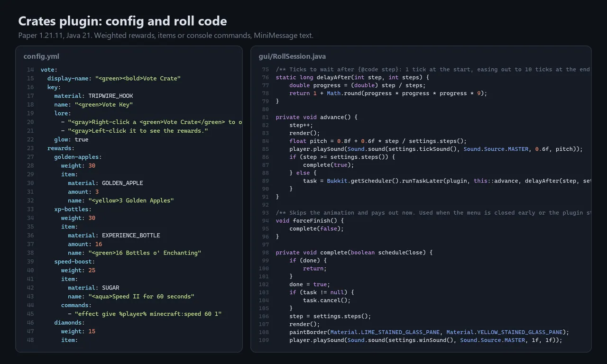
Task: Select the "complete(true);" call
Action: 329,165
